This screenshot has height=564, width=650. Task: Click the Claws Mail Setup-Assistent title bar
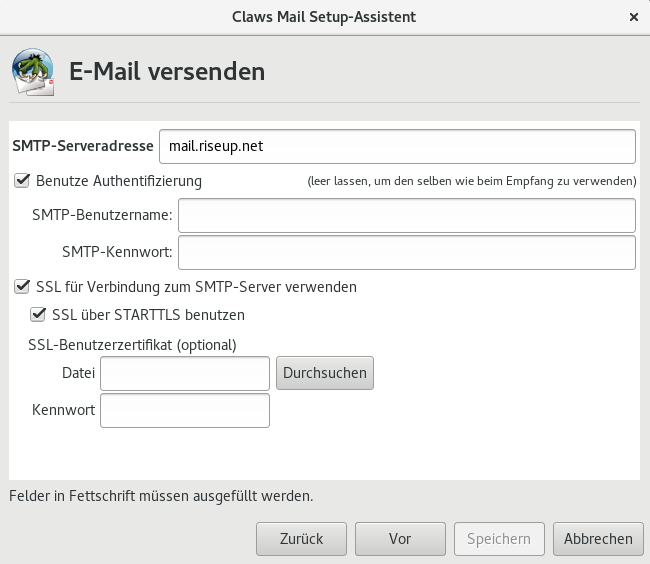tap(324, 17)
